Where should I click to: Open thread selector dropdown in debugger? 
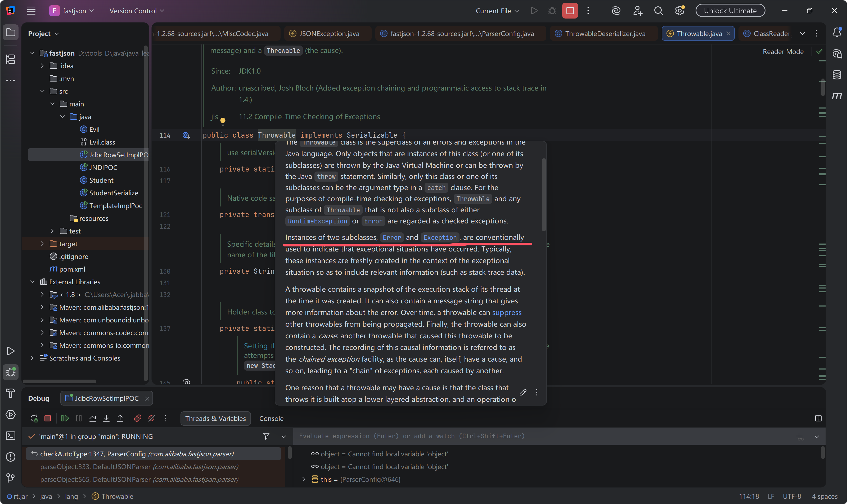(x=283, y=436)
